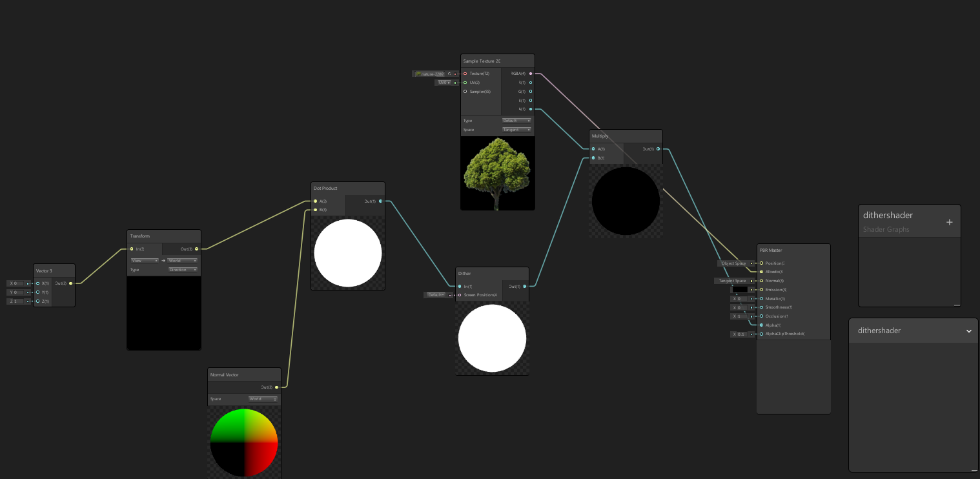Collapse the dithershader preview panel chevron
980x479 pixels.
pos(968,331)
